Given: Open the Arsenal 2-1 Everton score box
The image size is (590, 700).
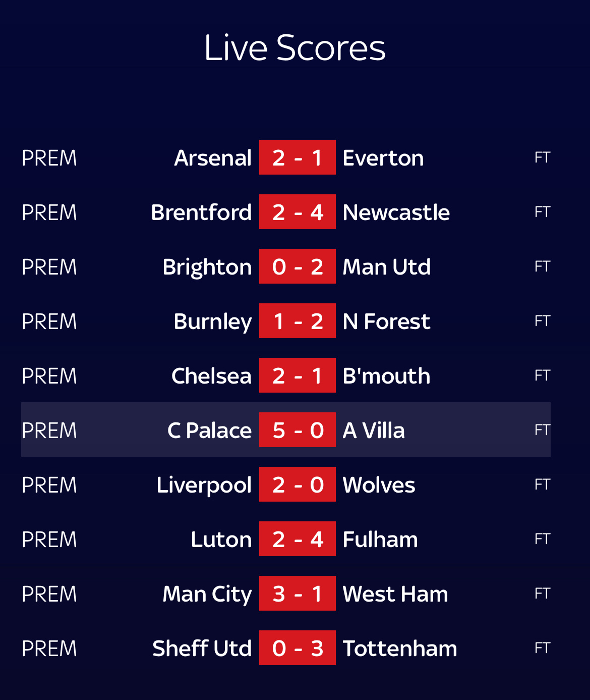Looking at the screenshot, I should coord(297,157).
